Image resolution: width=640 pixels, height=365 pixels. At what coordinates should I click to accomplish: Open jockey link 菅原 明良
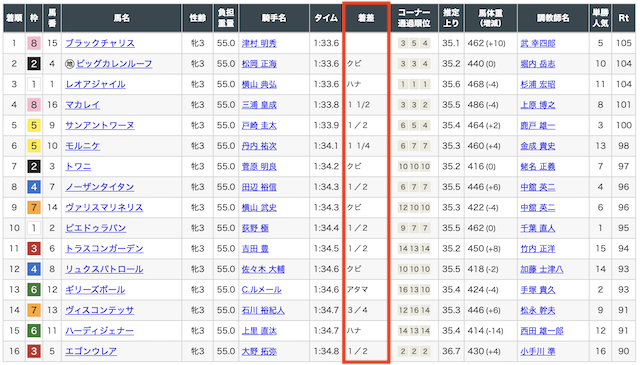point(259,167)
